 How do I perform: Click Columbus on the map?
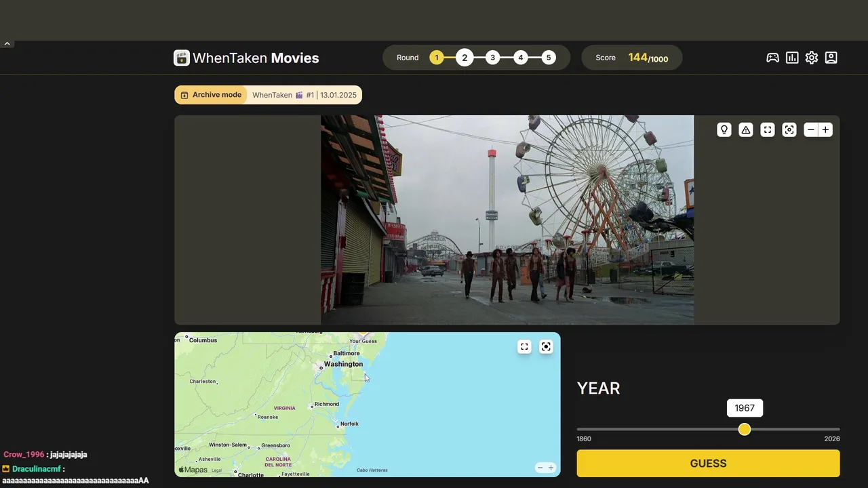[x=203, y=340]
